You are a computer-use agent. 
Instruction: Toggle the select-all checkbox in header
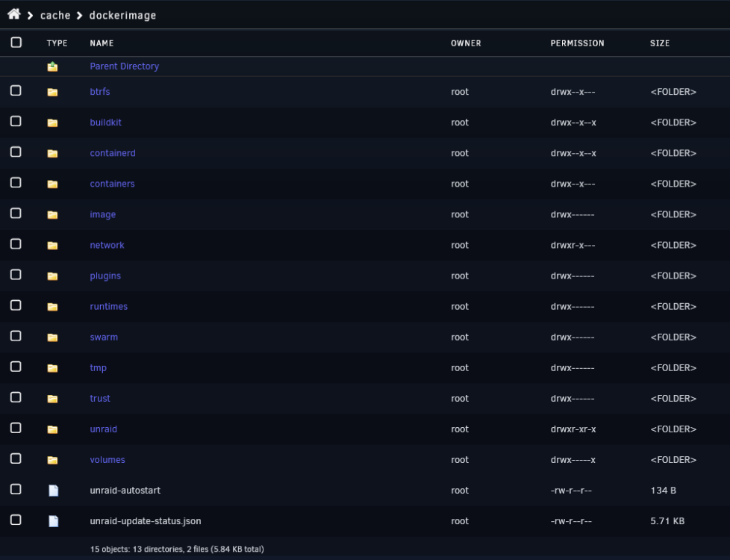pos(16,43)
